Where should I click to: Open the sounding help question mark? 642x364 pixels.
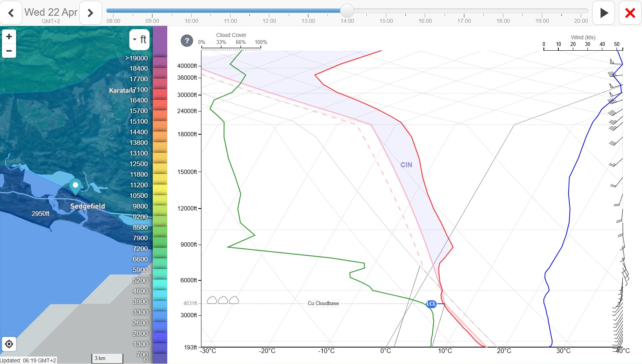(x=187, y=40)
